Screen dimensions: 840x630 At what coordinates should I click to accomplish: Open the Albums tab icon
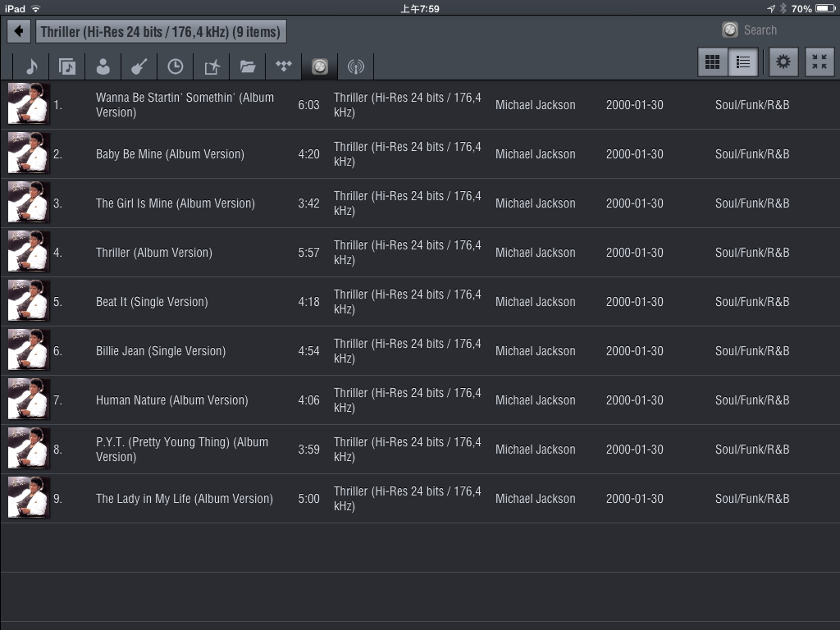pos(67,66)
